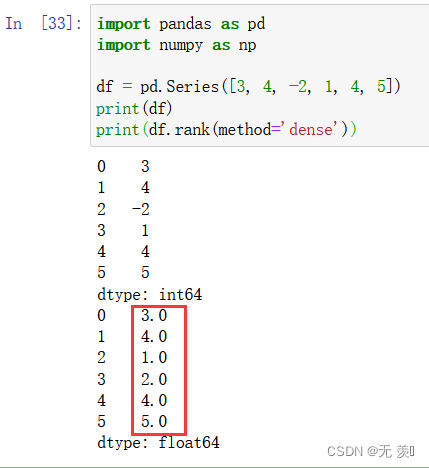The height and width of the screenshot is (468, 429).
Task: Click the rank value '1.0' in output
Action: [x=154, y=358]
